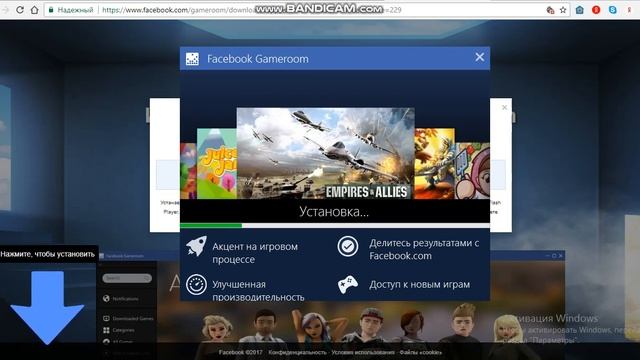Bookmark this page with the star icon
640x360 pixels.
563,10
